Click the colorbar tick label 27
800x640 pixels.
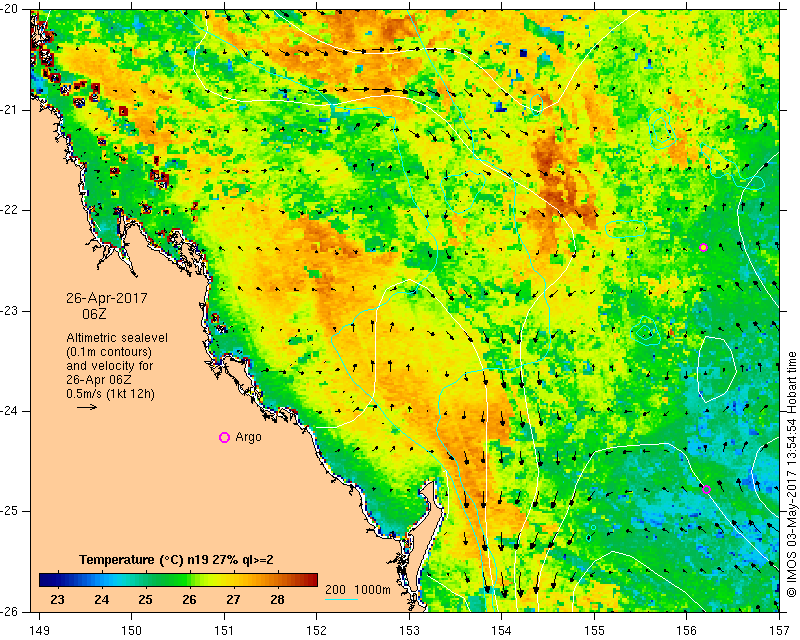[x=233, y=600]
